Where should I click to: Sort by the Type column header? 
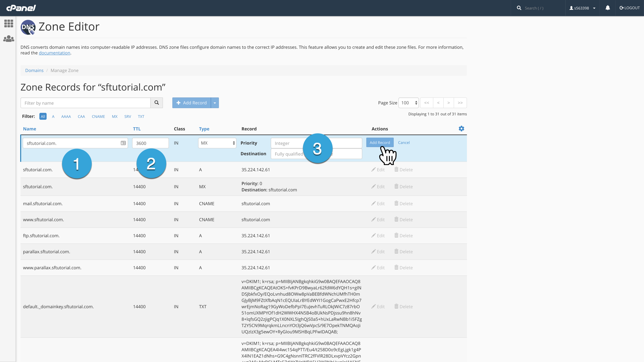204,129
